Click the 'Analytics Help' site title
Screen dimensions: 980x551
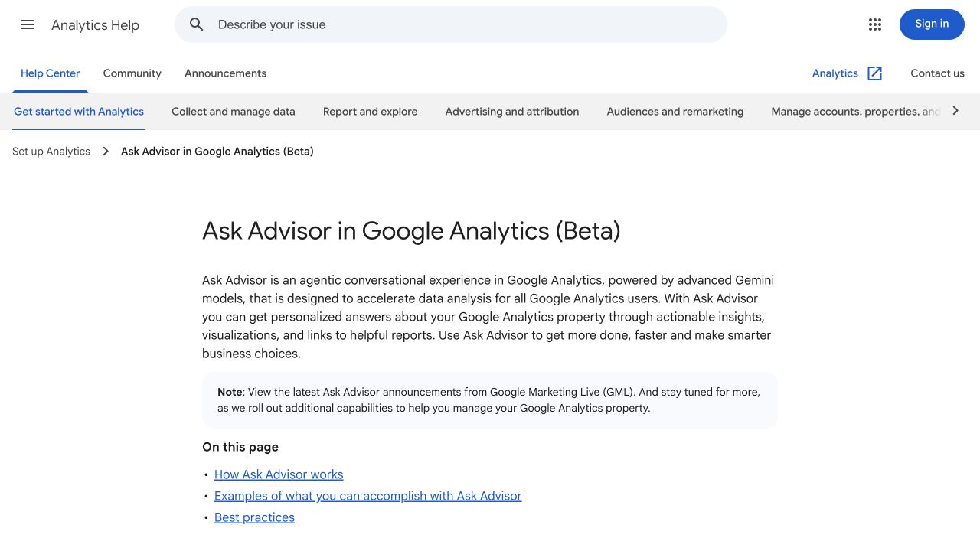pyautogui.click(x=95, y=25)
